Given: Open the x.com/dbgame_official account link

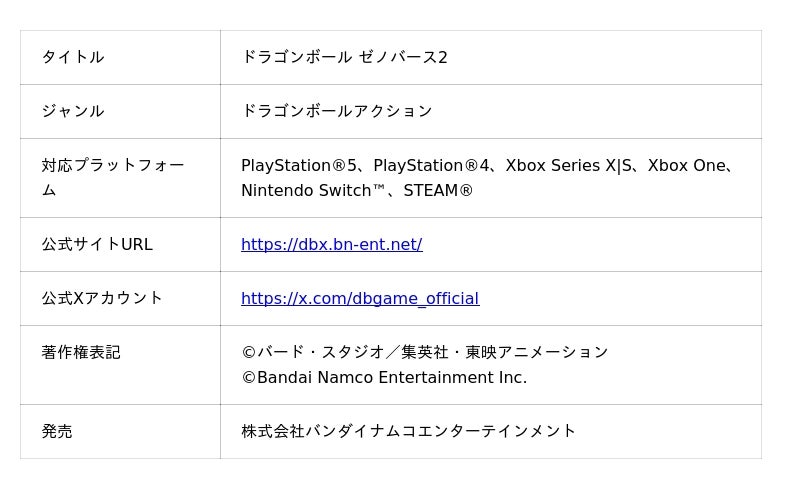Looking at the screenshot, I should (359, 299).
